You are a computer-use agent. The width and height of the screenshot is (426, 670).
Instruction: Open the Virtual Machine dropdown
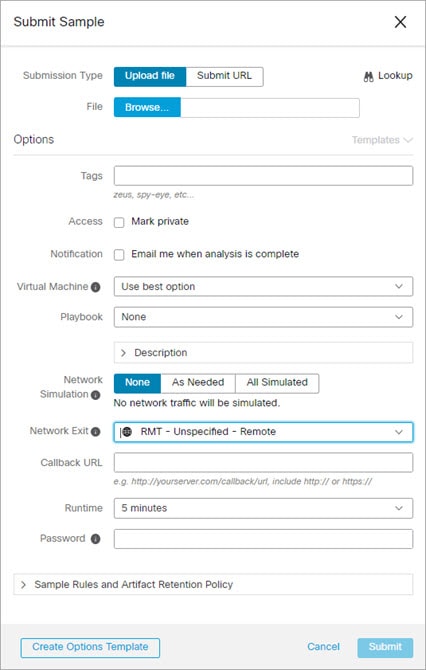coord(263,286)
